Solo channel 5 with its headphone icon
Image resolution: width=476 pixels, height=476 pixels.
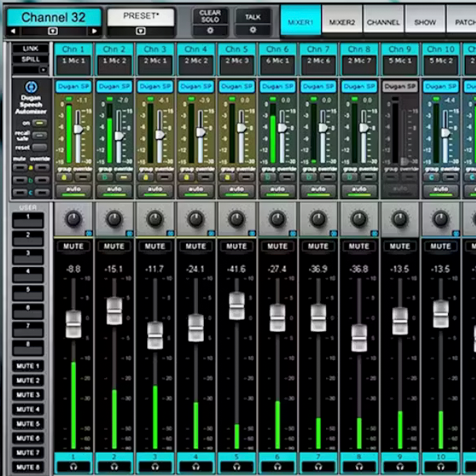pyautogui.click(x=237, y=467)
